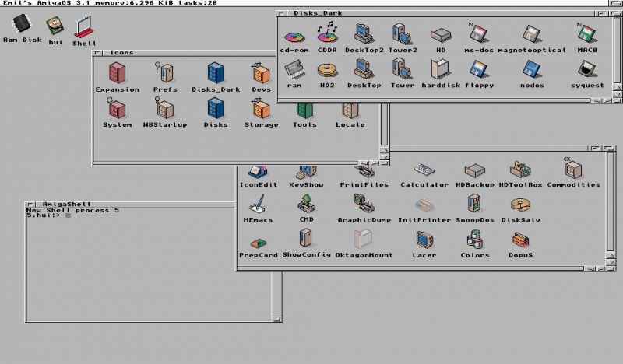Select the HD drive icon

441,34
